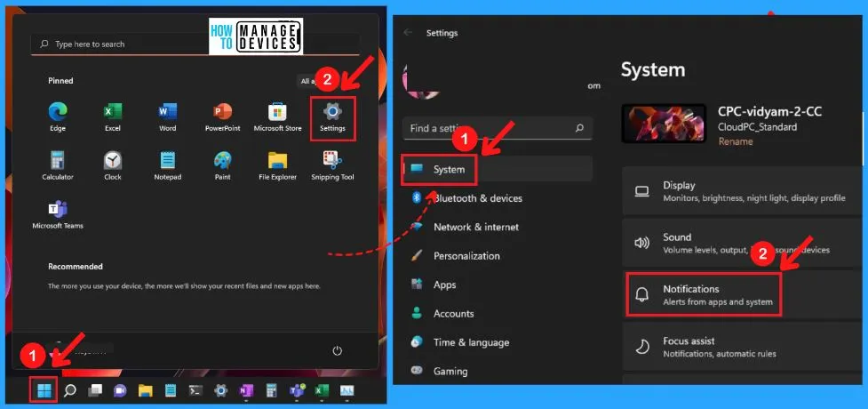Click the back arrow in Settings

click(x=409, y=33)
